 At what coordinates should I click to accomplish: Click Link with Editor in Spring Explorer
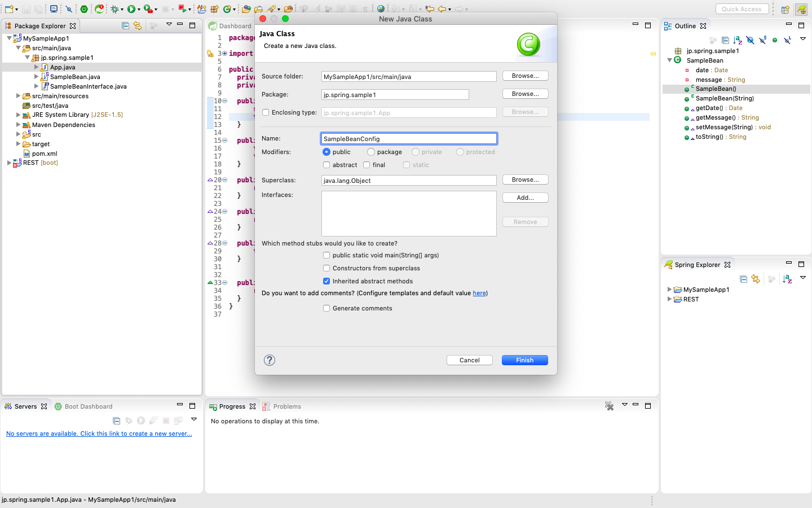756,279
